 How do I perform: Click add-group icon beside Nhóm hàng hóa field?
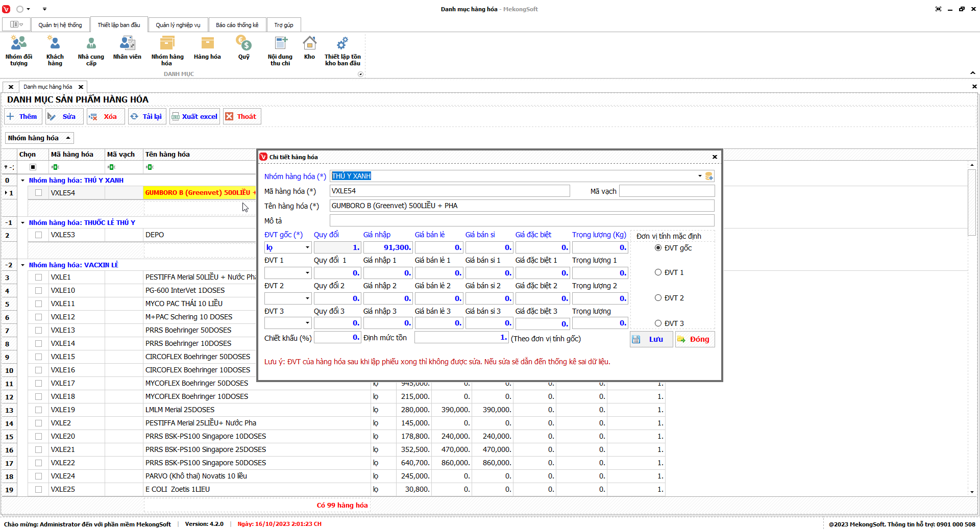click(709, 176)
